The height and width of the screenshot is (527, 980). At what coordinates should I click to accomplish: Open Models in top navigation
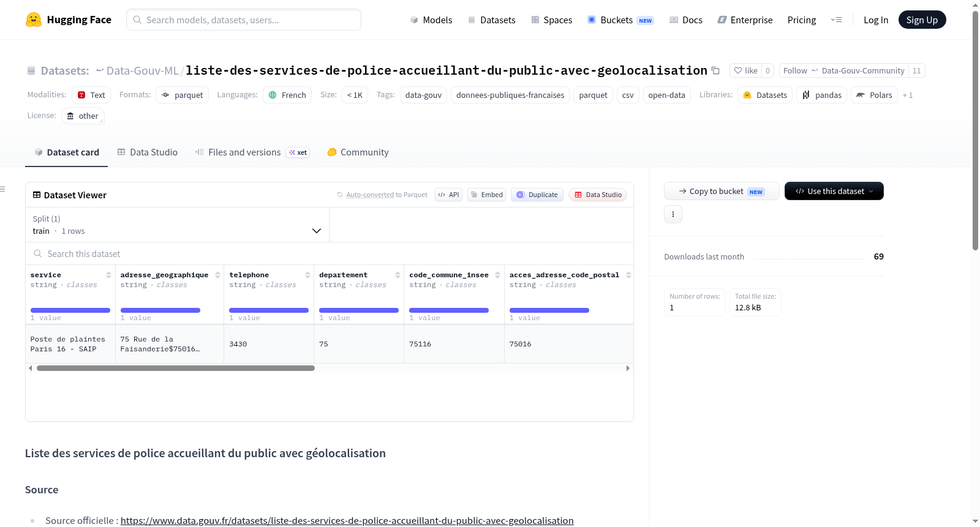[x=431, y=20]
